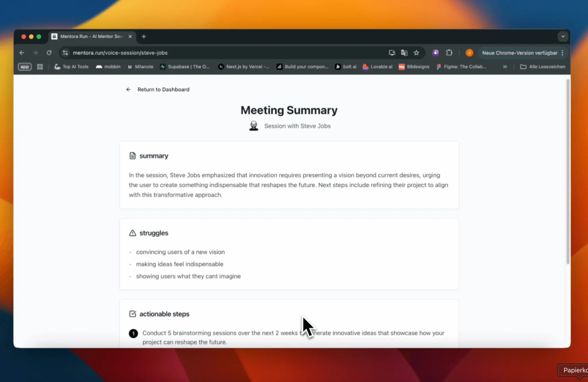The width and height of the screenshot is (588, 382).
Task: Open the Top AI Tools bookmark
Action: (71, 67)
